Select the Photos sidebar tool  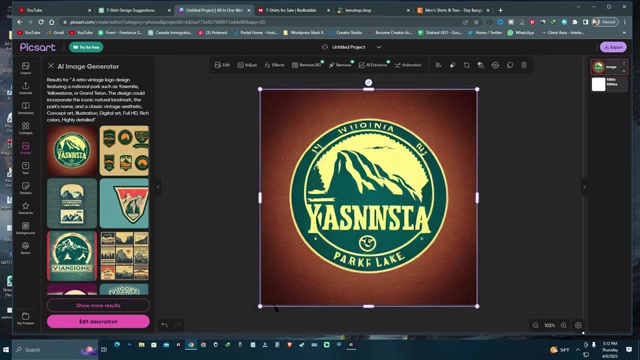click(25, 148)
